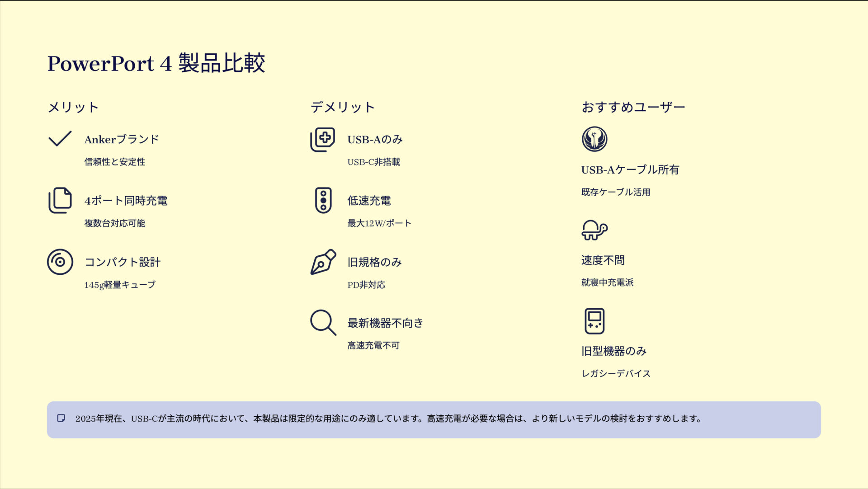Click the concentric circle icon next to コンパクト設計
The width and height of the screenshot is (868, 489).
click(x=59, y=262)
